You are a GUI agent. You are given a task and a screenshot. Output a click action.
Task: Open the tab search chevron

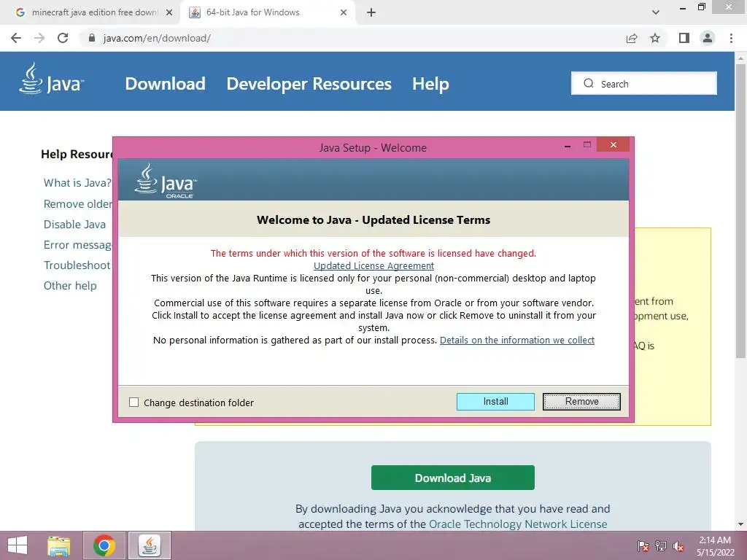656,12
